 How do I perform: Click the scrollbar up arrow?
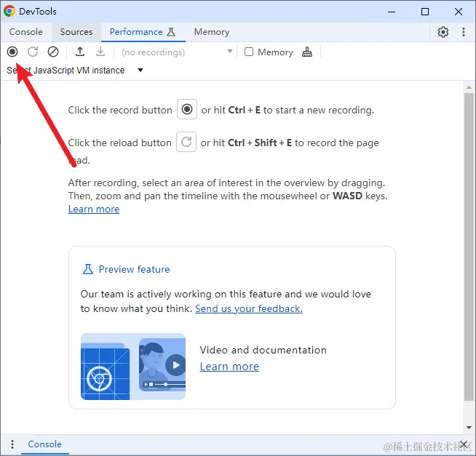[469, 87]
